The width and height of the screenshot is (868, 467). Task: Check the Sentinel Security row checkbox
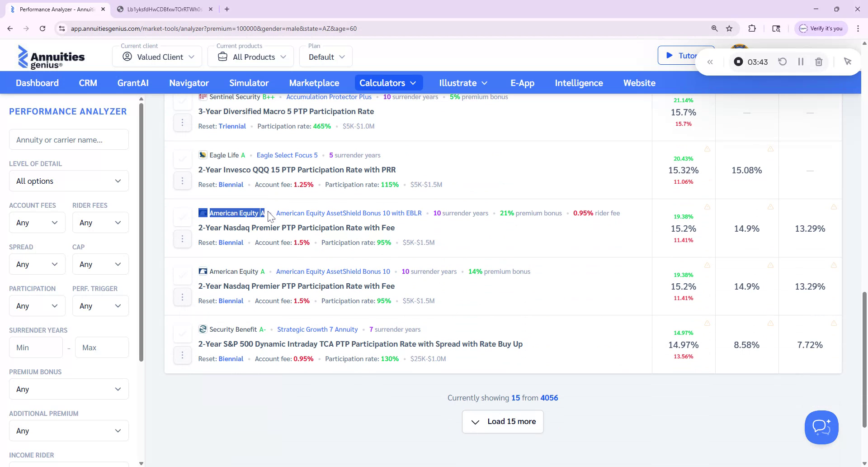click(183, 100)
